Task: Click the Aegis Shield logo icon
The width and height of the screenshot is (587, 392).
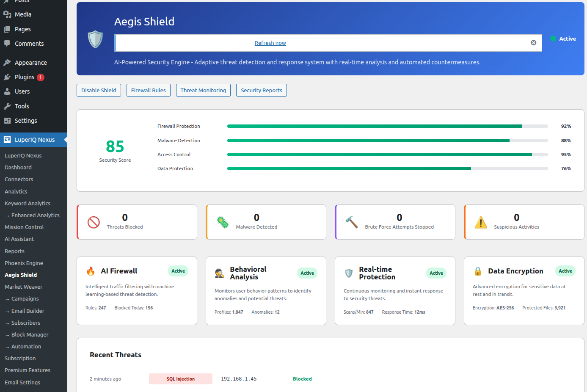Action: pyautogui.click(x=95, y=39)
